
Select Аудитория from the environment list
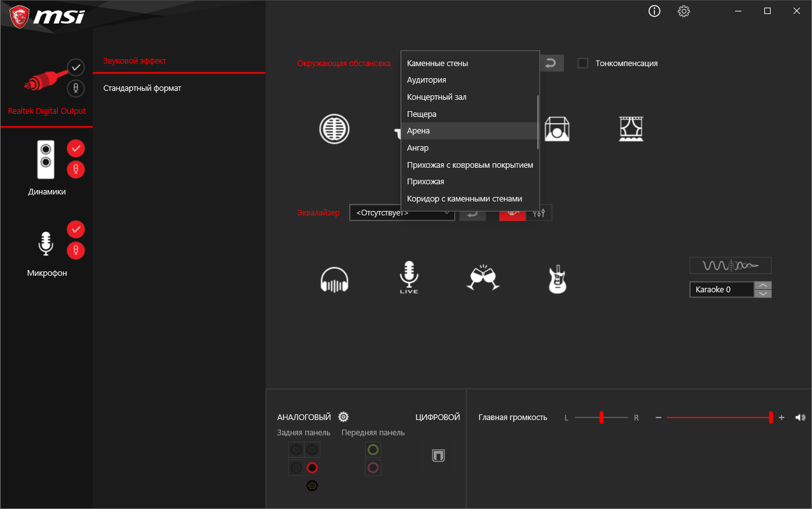pyautogui.click(x=470, y=80)
